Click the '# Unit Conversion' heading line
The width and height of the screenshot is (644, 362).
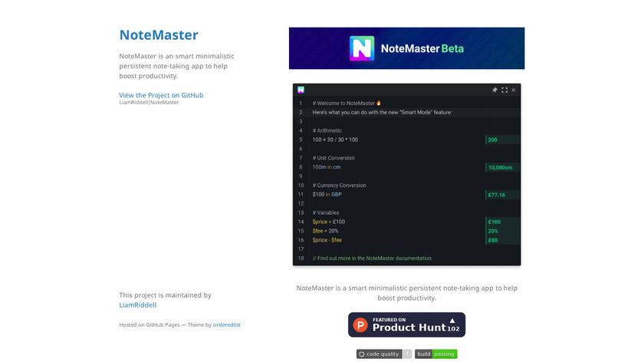(333, 158)
